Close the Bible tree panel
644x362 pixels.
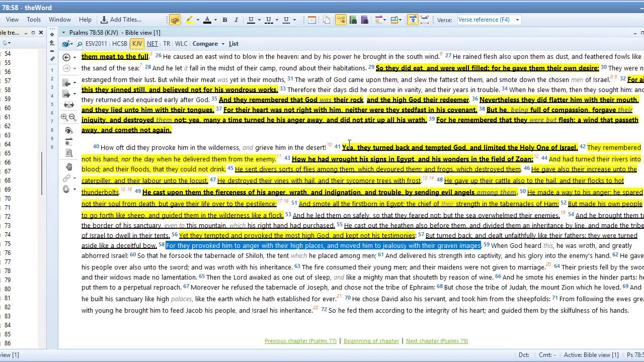pyautogui.click(x=41, y=33)
